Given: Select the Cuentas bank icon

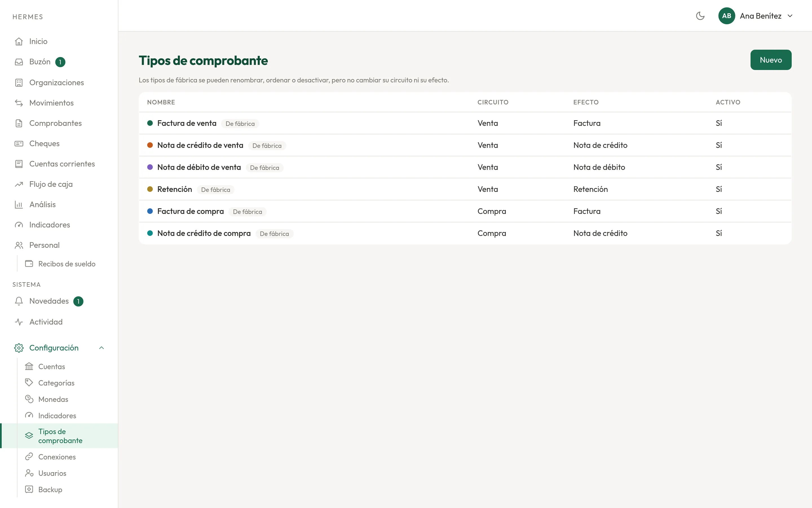Looking at the screenshot, I should pos(29,366).
